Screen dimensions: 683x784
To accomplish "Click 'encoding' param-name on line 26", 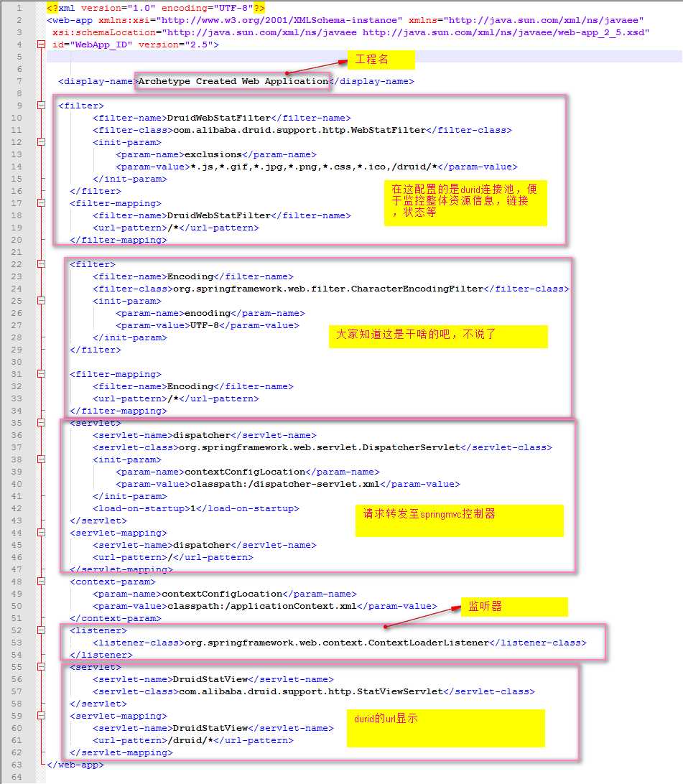I will click(208, 313).
